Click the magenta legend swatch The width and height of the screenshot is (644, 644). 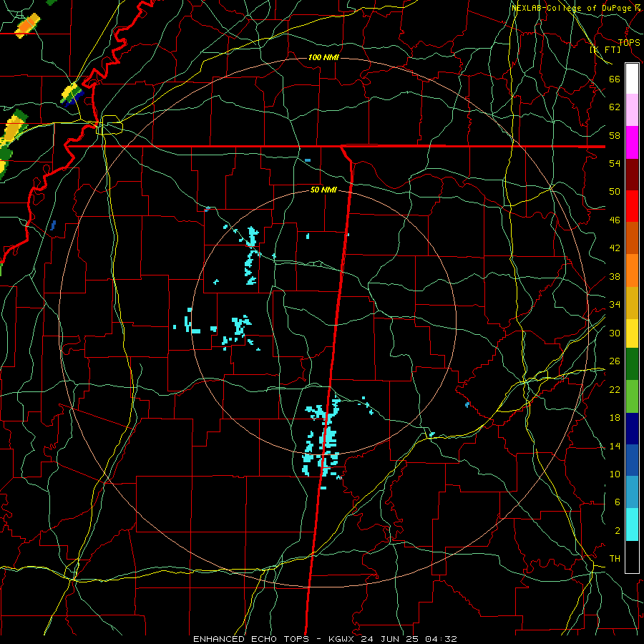click(x=632, y=142)
